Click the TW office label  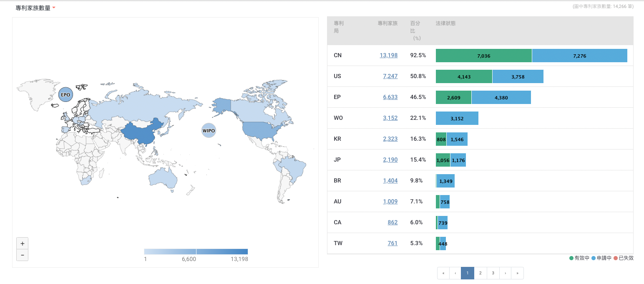click(338, 243)
